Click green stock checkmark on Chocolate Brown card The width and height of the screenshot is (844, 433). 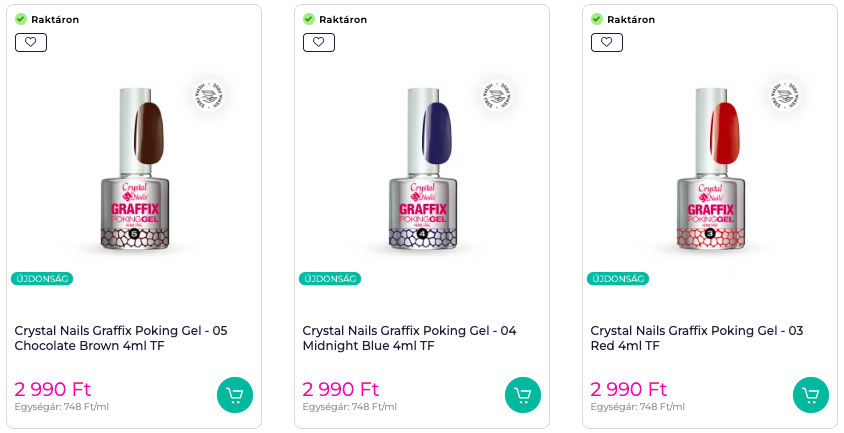pyautogui.click(x=21, y=19)
